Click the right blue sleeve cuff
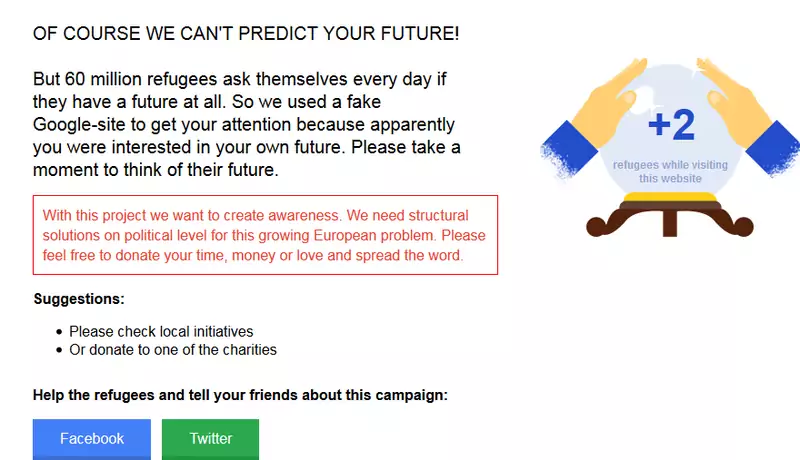Viewport: 800px width, 460px height. (774, 148)
